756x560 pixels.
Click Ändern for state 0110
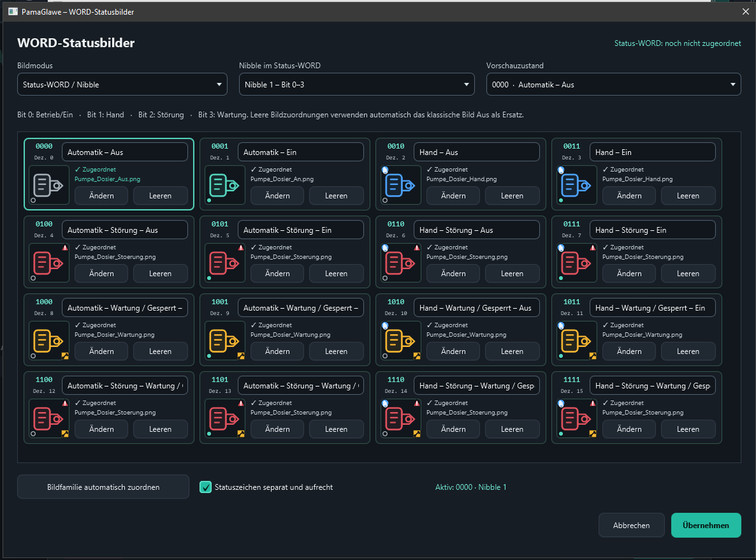click(453, 274)
